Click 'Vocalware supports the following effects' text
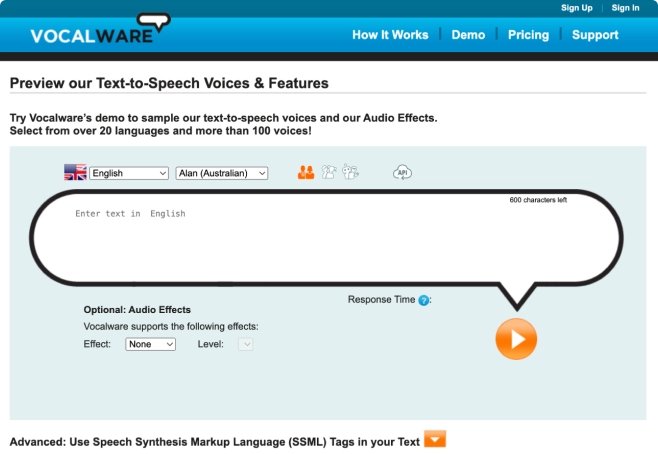 pyautogui.click(x=171, y=326)
